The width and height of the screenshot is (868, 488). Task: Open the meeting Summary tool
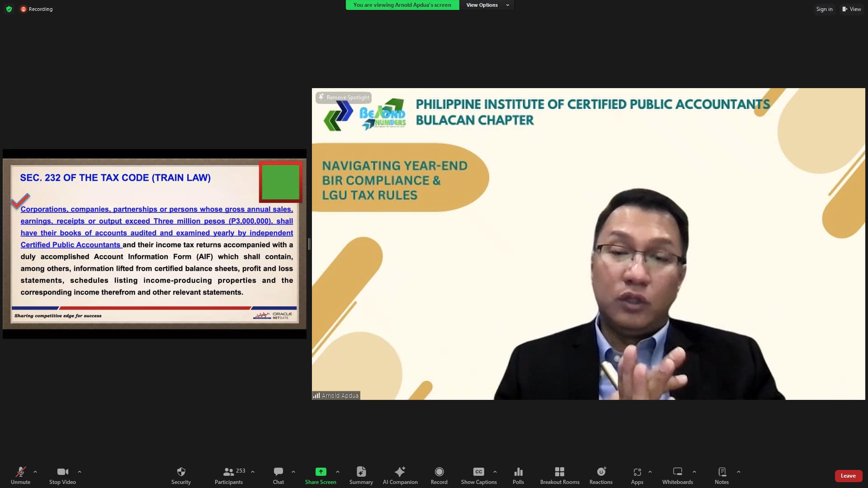(x=361, y=475)
